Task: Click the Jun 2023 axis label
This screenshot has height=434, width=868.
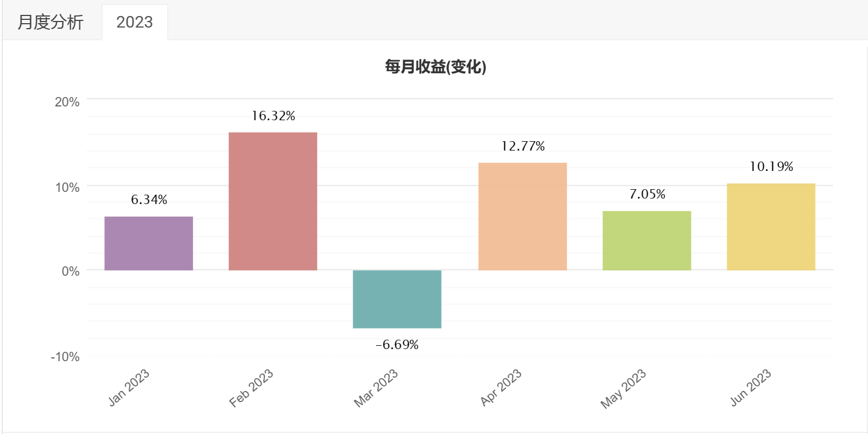Action: (750, 388)
